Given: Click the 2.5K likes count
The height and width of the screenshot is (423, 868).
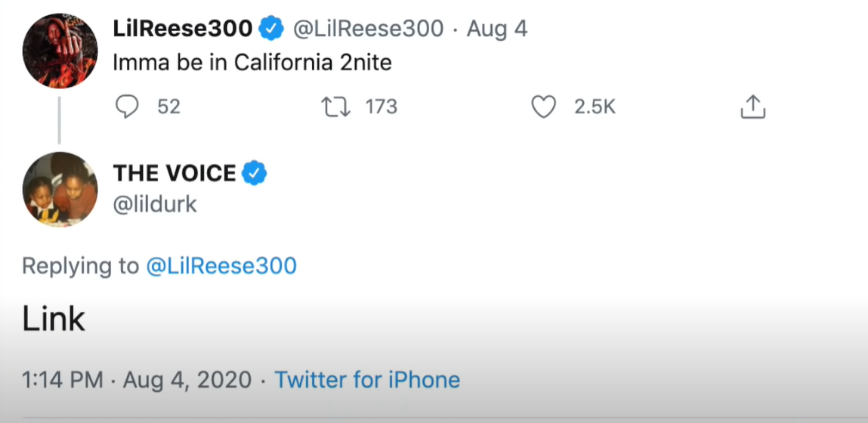Looking at the screenshot, I should [595, 107].
